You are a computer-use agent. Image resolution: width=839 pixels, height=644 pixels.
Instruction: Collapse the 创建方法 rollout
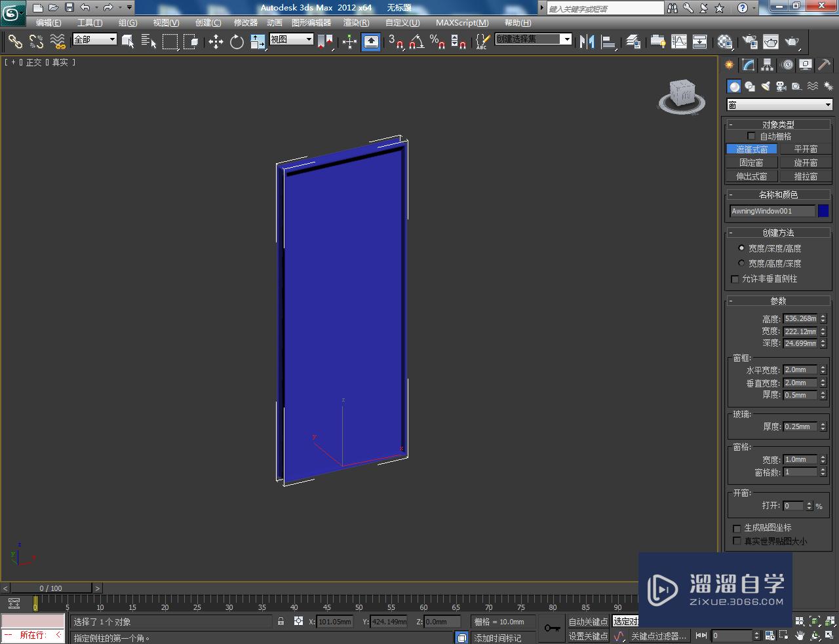click(779, 233)
